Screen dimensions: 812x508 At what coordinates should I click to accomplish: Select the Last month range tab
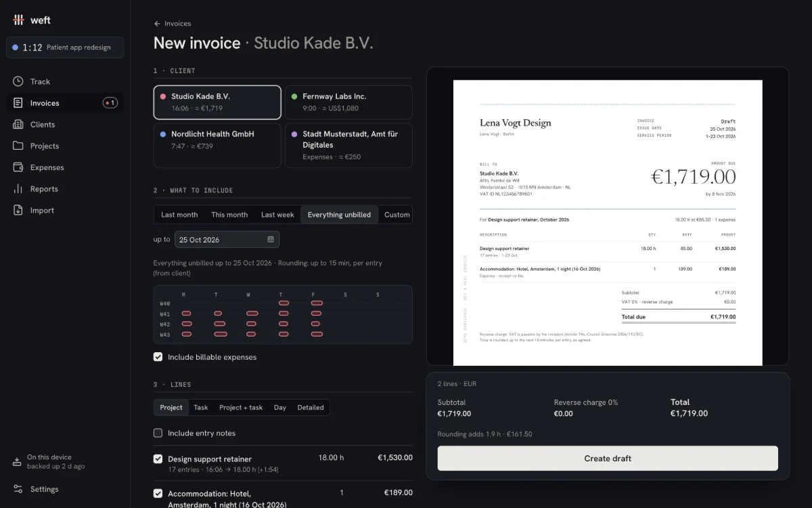(x=179, y=215)
